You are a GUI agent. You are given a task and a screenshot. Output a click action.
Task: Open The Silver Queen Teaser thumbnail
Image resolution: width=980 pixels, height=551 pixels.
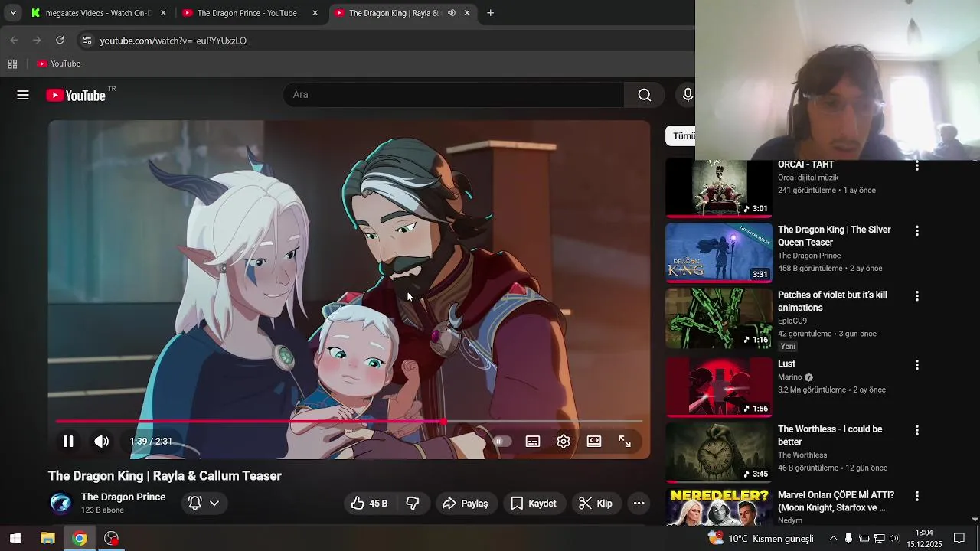click(719, 253)
